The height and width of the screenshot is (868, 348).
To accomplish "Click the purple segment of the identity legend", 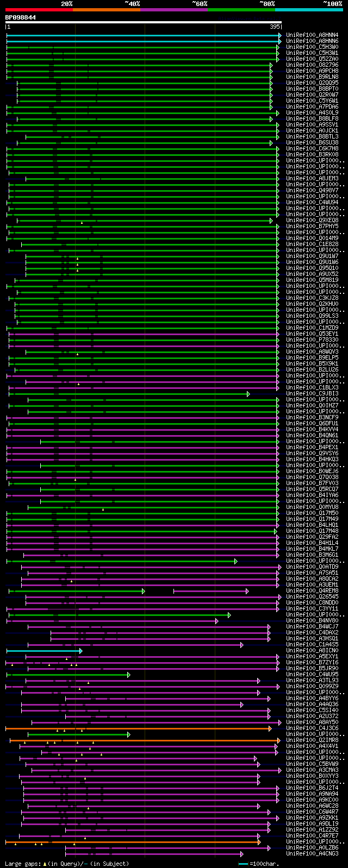I will point(174,10).
